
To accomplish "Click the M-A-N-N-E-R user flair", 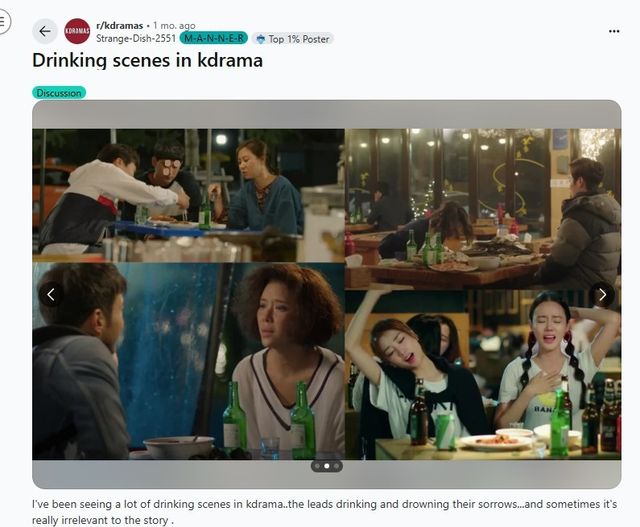I will click(213, 38).
